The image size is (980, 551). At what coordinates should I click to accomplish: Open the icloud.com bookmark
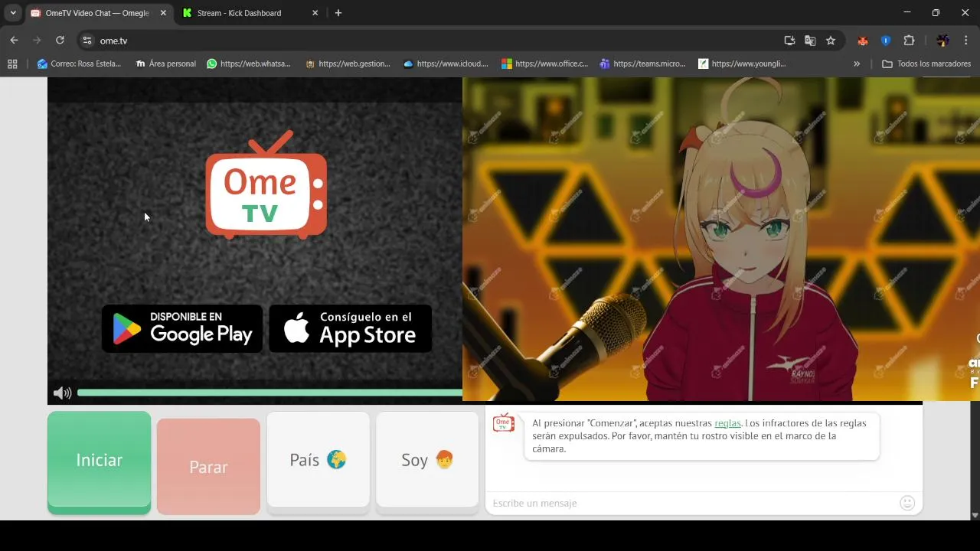(446, 64)
